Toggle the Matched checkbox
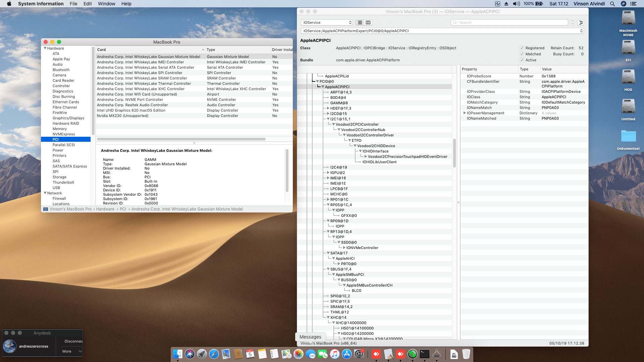The width and height of the screenshot is (644, 362). 522,54
